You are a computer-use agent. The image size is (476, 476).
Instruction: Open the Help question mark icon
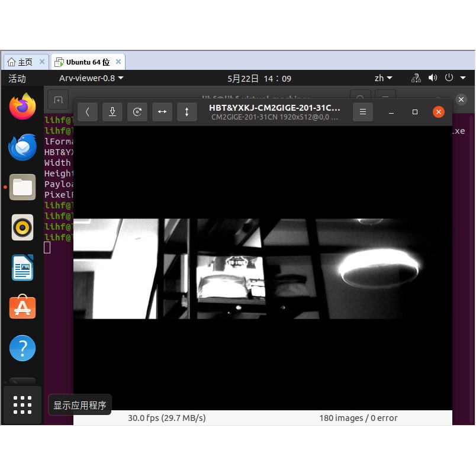point(22,348)
